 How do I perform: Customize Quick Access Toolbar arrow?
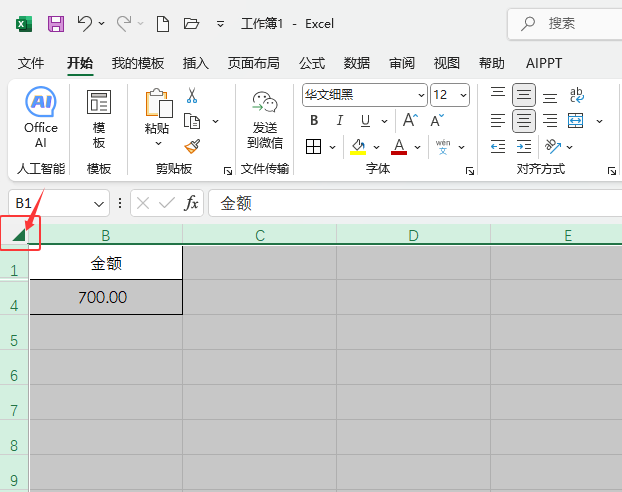220,24
